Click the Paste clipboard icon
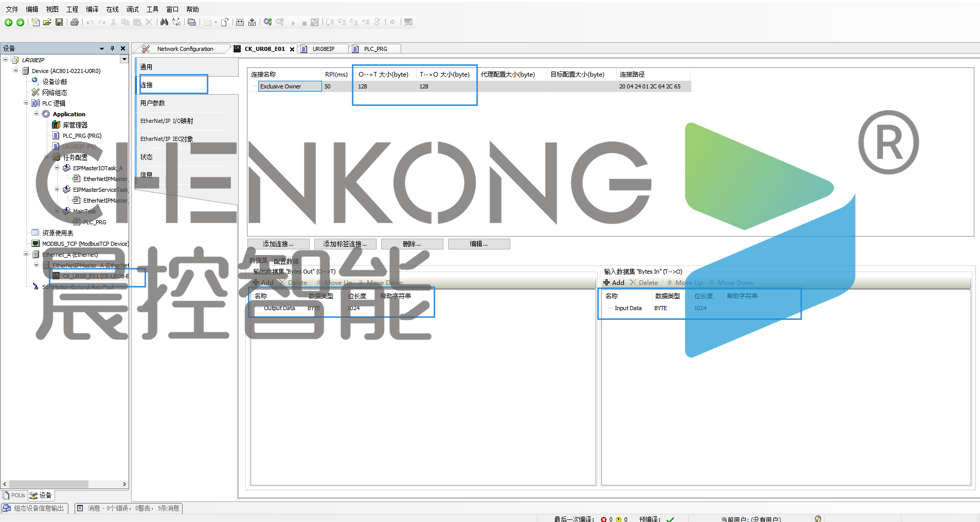 click(137, 22)
